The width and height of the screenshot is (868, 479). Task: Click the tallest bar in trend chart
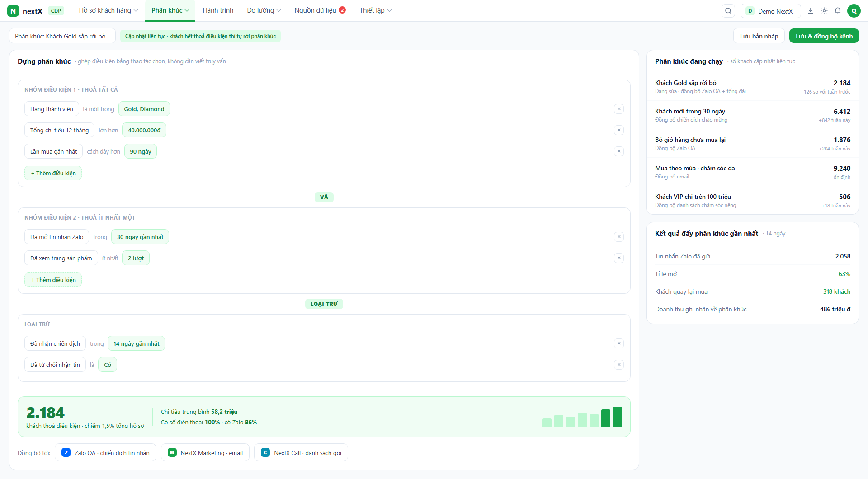[618, 417]
